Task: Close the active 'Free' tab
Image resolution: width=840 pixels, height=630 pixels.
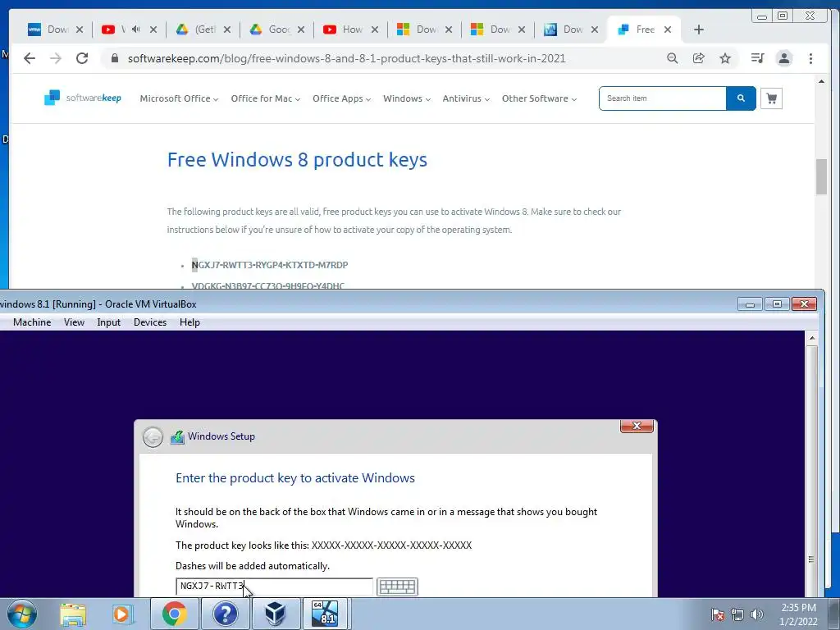Action: [x=668, y=30]
